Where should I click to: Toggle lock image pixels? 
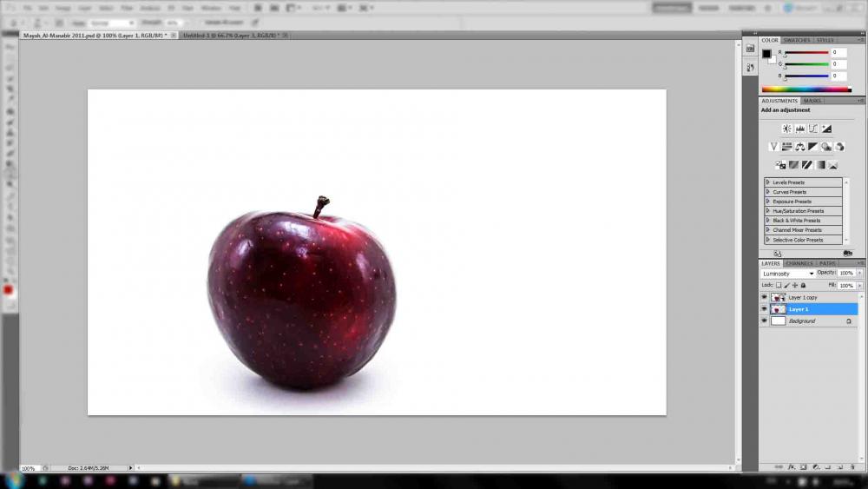pos(786,285)
